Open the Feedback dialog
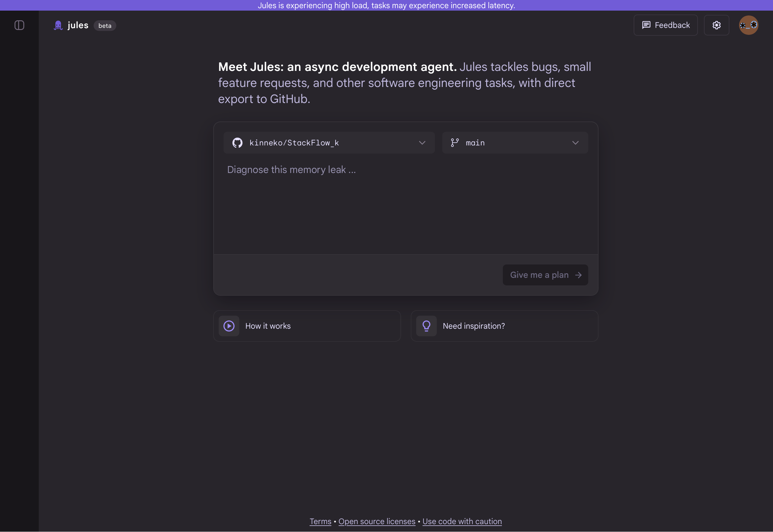This screenshot has height=532, width=773. [x=665, y=25]
